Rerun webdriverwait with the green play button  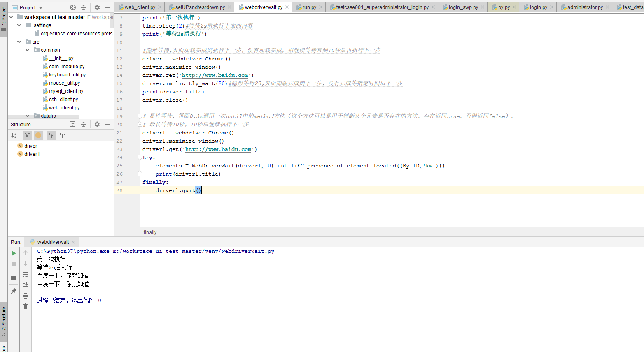point(14,253)
